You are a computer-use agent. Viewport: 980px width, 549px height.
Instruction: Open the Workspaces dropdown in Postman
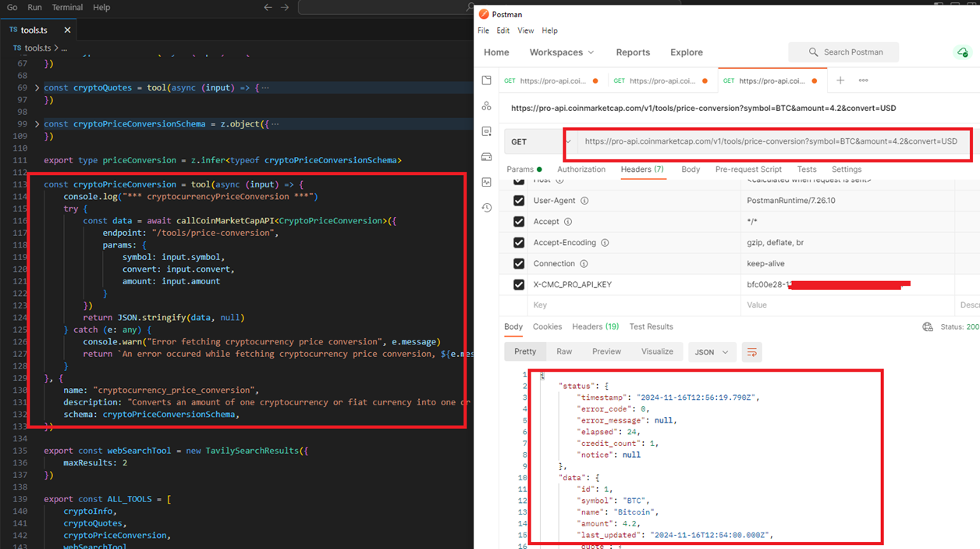[562, 52]
